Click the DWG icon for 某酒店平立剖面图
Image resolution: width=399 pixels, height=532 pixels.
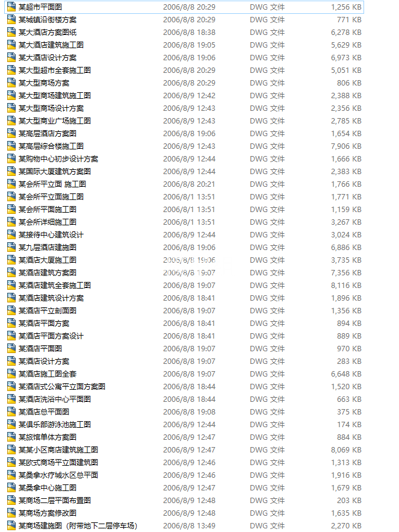pyautogui.click(x=11, y=310)
